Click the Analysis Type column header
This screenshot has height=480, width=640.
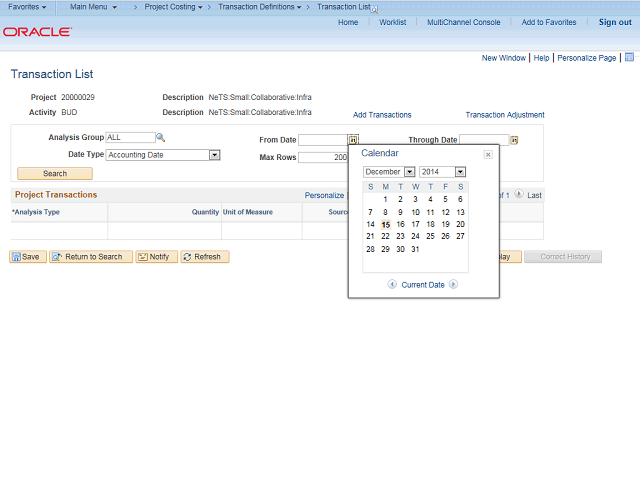(36, 212)
